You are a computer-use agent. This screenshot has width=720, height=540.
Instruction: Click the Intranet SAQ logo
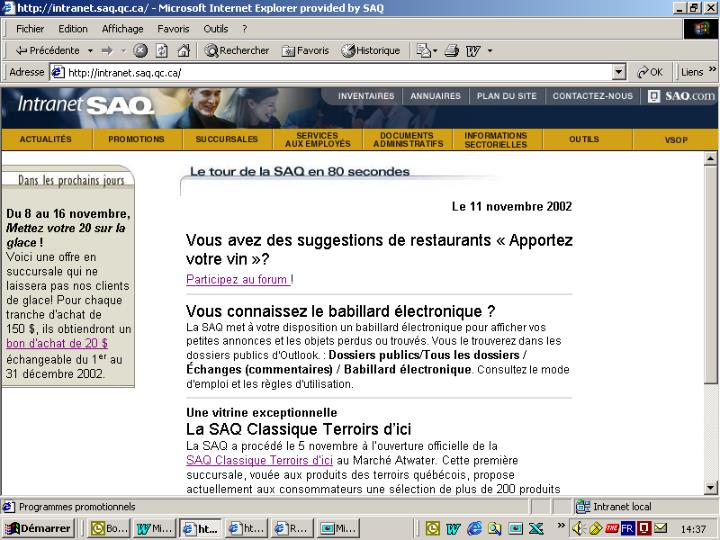coord(85,105)
